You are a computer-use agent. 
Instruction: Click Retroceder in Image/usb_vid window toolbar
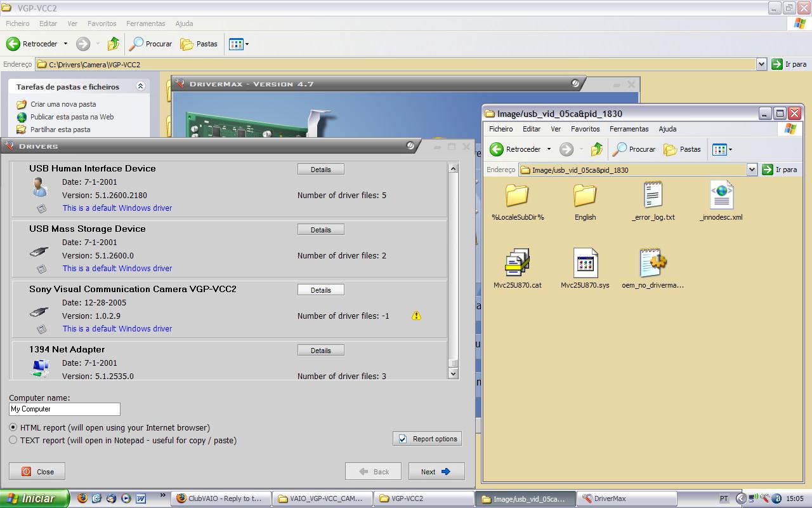515,149
